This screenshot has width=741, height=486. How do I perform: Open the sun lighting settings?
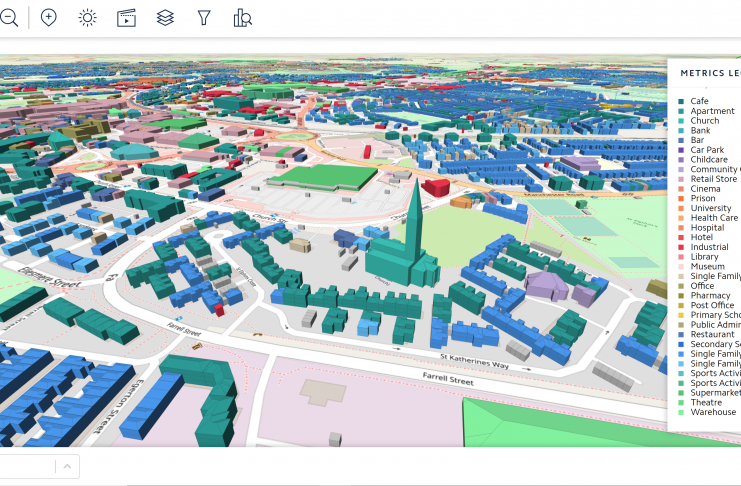tap(87, 17)
